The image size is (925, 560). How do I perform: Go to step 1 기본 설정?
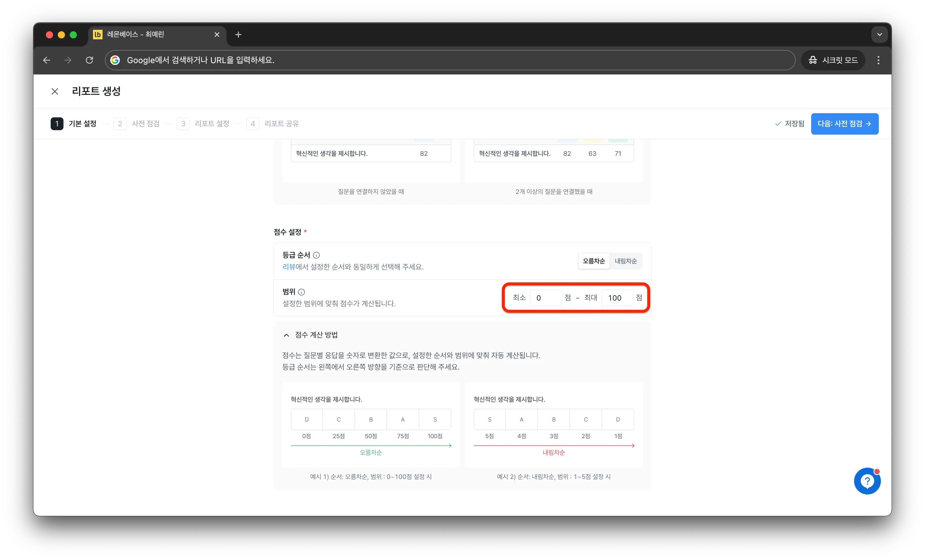click(x=74, y=124)
